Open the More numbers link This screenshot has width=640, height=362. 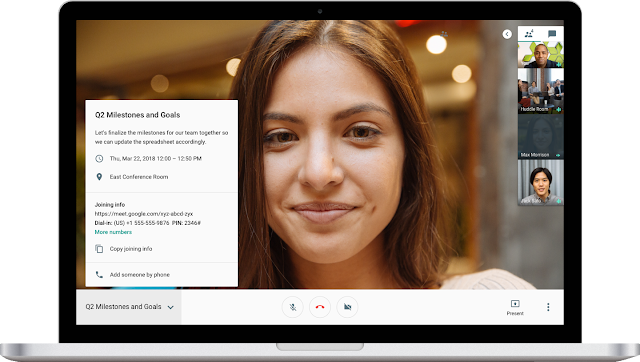[113, 232]
